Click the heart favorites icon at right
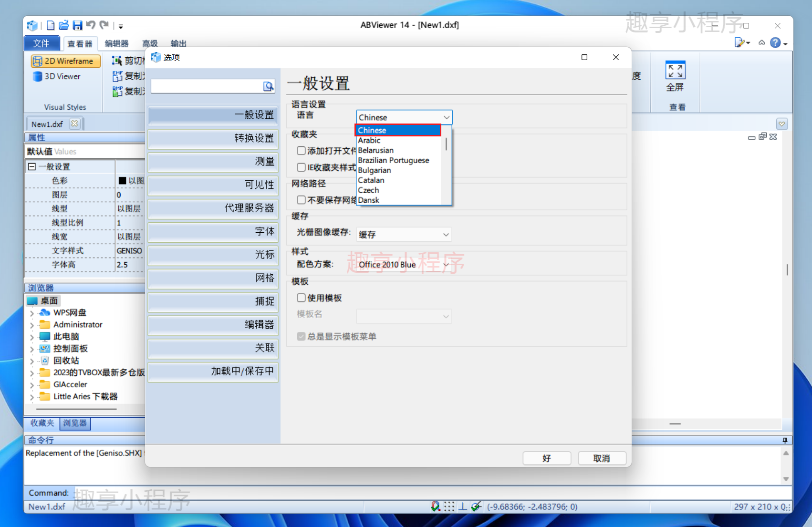Screen dimensions: 812x527 [x=782, y=124]
